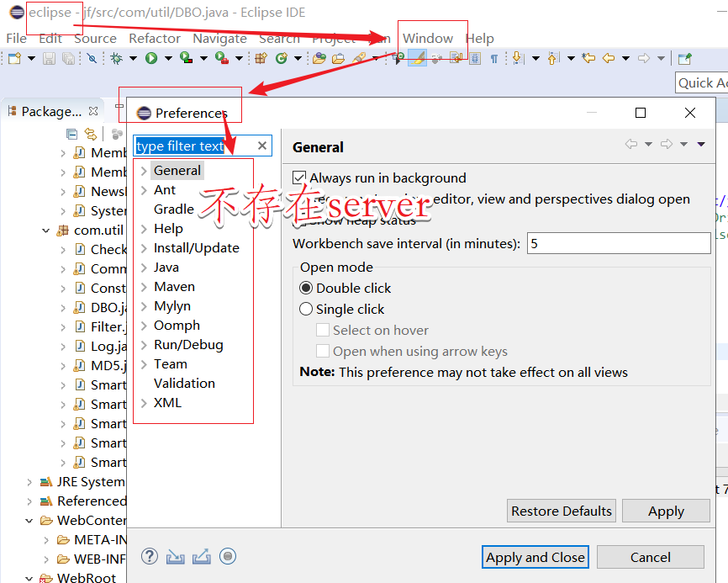728x583 pixels.
Task: Select Mylyn in preferences tree
Action: coord(172,306)
